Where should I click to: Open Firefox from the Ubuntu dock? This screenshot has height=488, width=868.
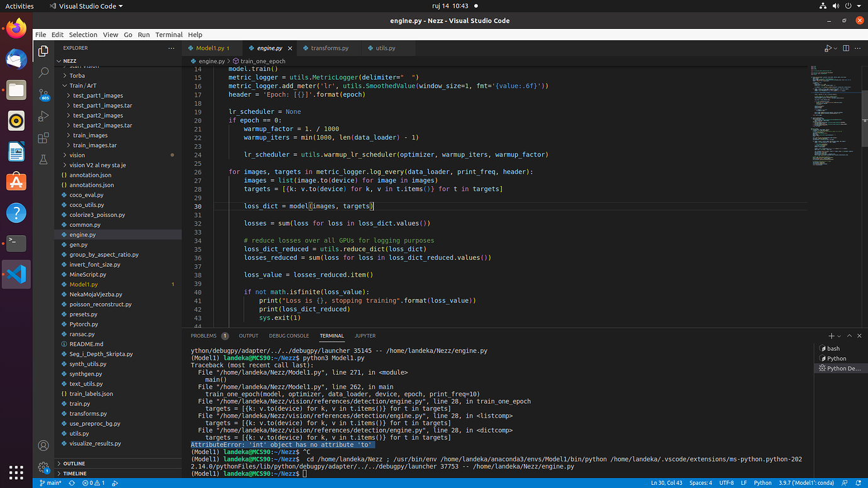pos(16,28)
